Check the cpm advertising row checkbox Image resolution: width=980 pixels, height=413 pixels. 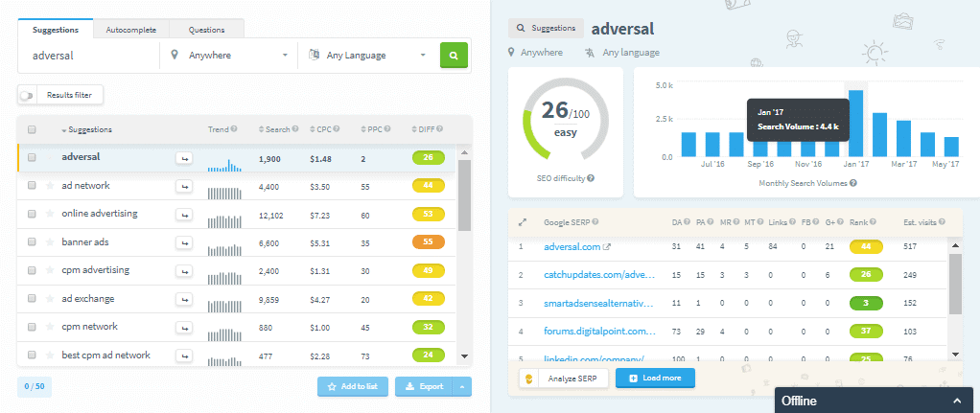click(32, 270)
